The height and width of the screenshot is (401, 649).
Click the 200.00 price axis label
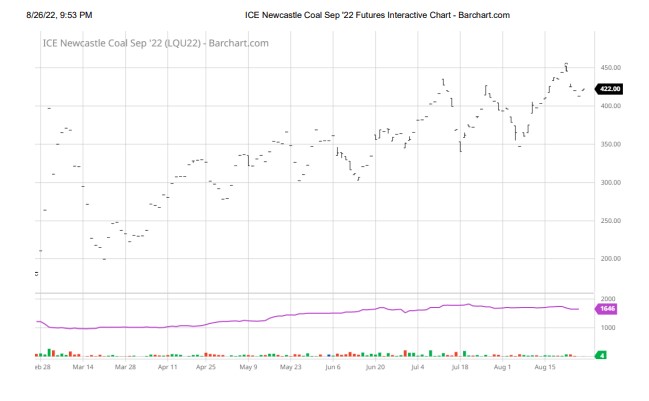610,258
